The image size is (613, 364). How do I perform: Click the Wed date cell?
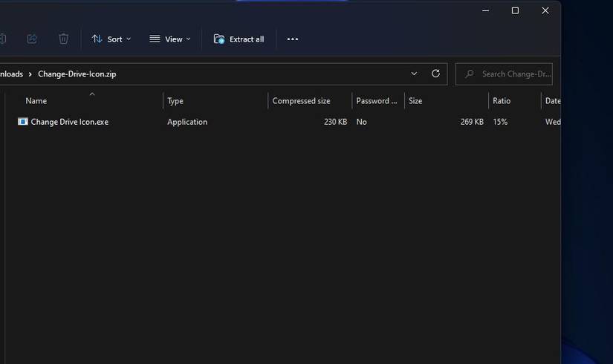553,122
